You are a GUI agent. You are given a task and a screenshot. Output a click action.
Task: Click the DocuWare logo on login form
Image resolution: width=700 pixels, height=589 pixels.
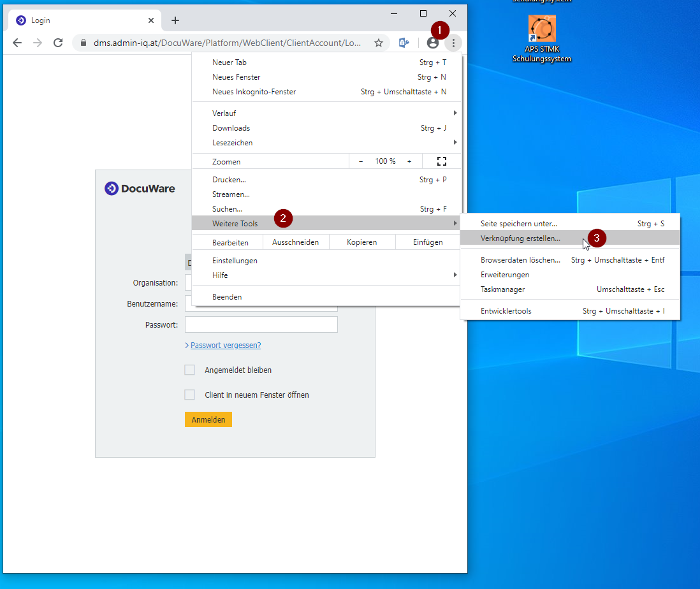point(140,188)
